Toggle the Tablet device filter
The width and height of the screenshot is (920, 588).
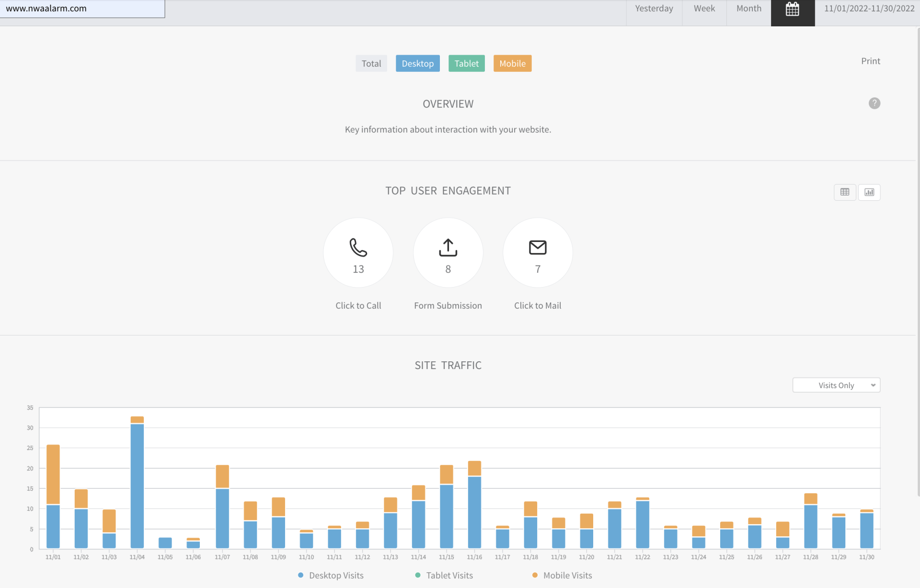[466, 64]
